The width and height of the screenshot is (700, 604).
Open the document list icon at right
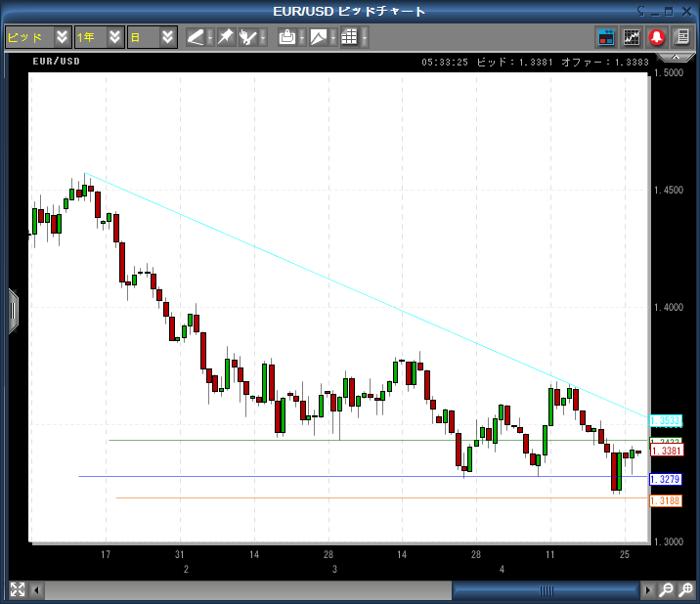tap(680, 37)
